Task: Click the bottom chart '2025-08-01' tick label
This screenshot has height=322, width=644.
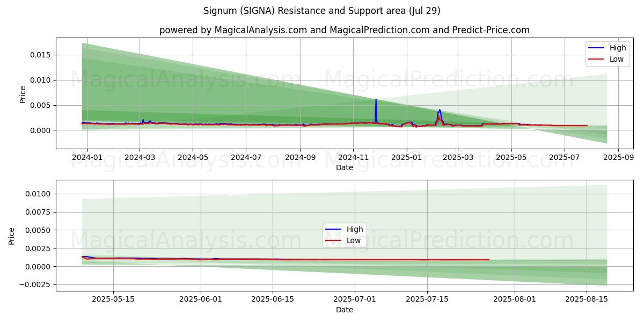Action: click(x=515, y=300)
